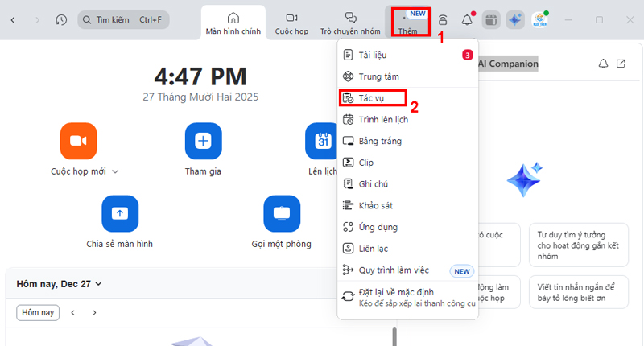Open the AI Companion sparkle icon in toolbar

[x=515, y=20]
